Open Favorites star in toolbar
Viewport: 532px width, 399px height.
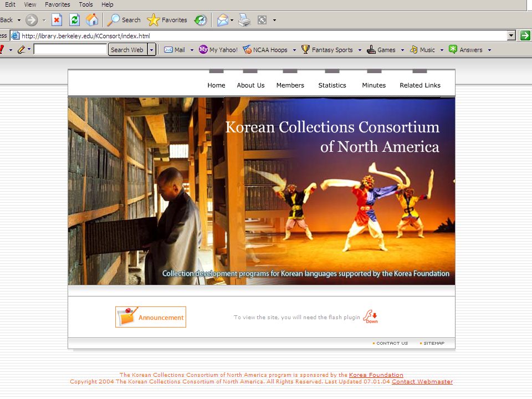pos(167,20)
